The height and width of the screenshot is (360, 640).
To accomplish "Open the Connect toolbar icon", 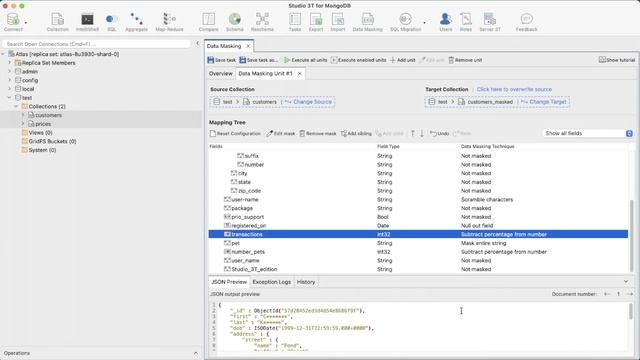I will click(13, 22).
